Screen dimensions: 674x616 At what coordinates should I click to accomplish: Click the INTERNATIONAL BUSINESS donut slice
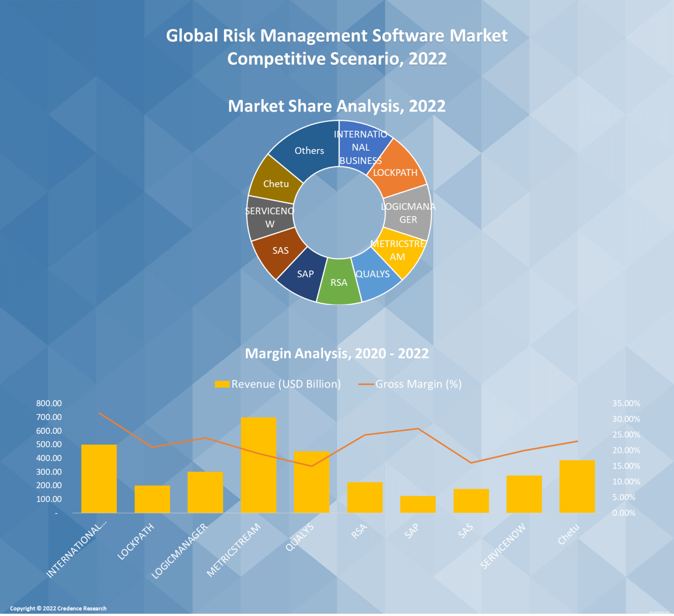[x=361, y=147]
